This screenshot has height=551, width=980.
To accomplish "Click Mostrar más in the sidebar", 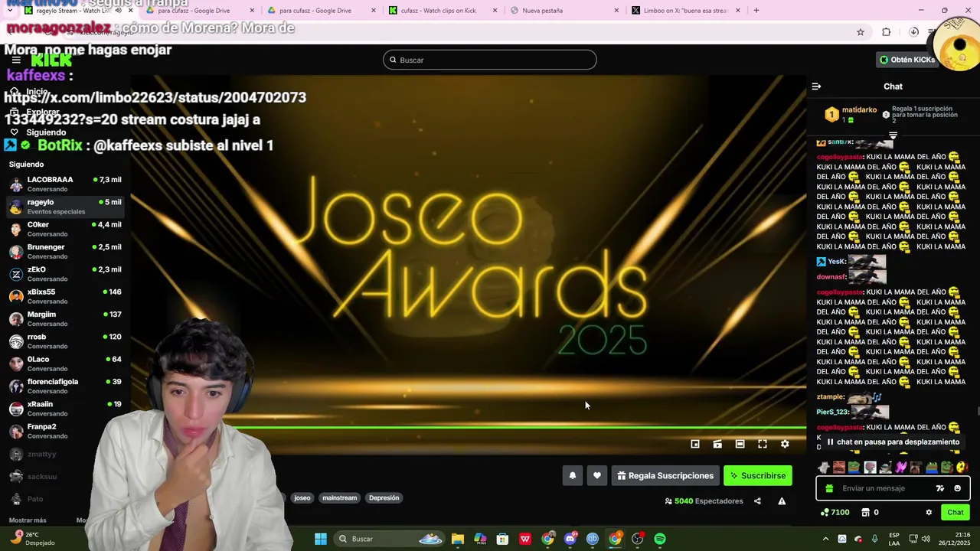I will click(28, 520).
